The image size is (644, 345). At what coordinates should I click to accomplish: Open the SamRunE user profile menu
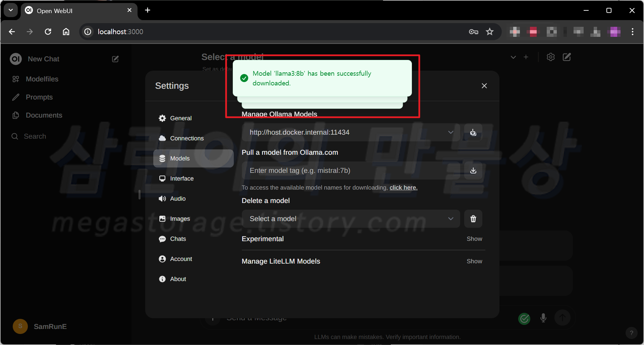[40, 326]
